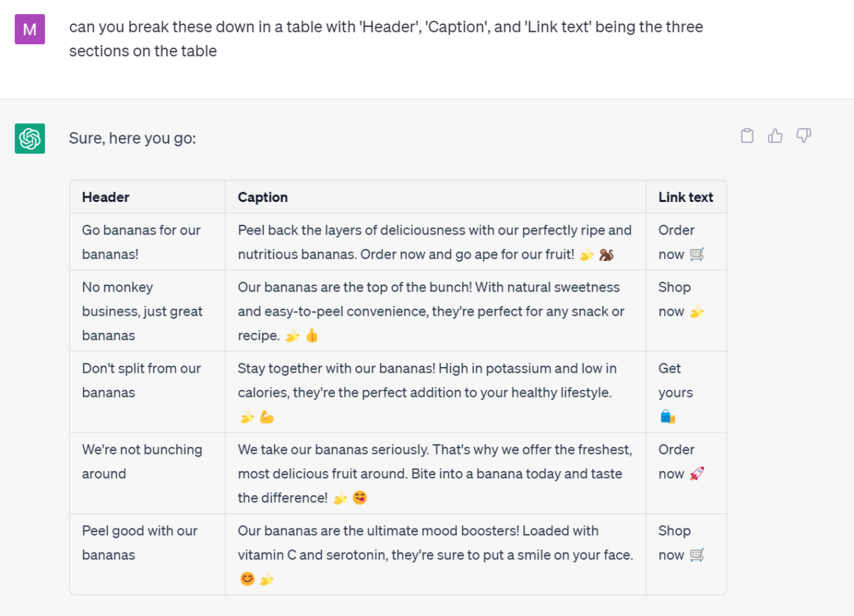Click the rocket emoji in Link text column
Viewport: 854px width, 616px height.
(697, 474)
